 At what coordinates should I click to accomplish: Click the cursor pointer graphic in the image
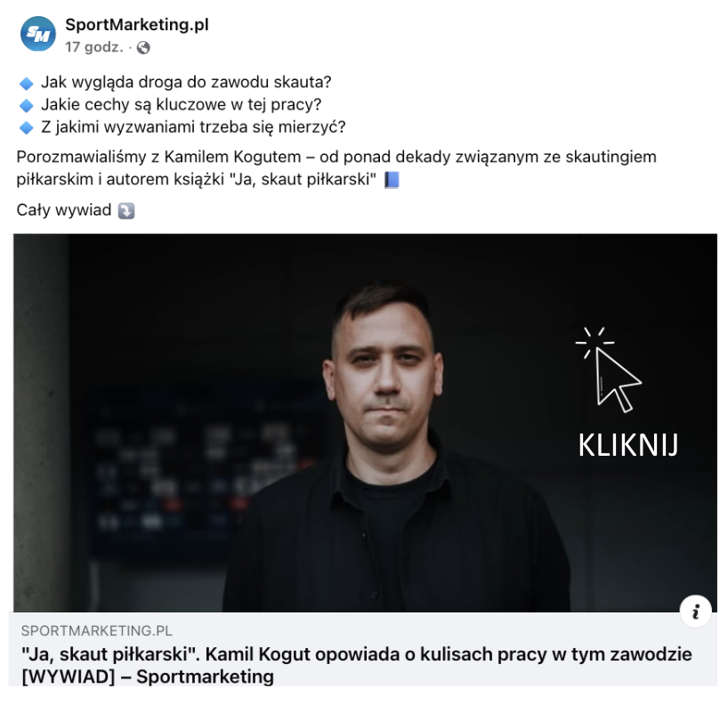tap(609, 369)
